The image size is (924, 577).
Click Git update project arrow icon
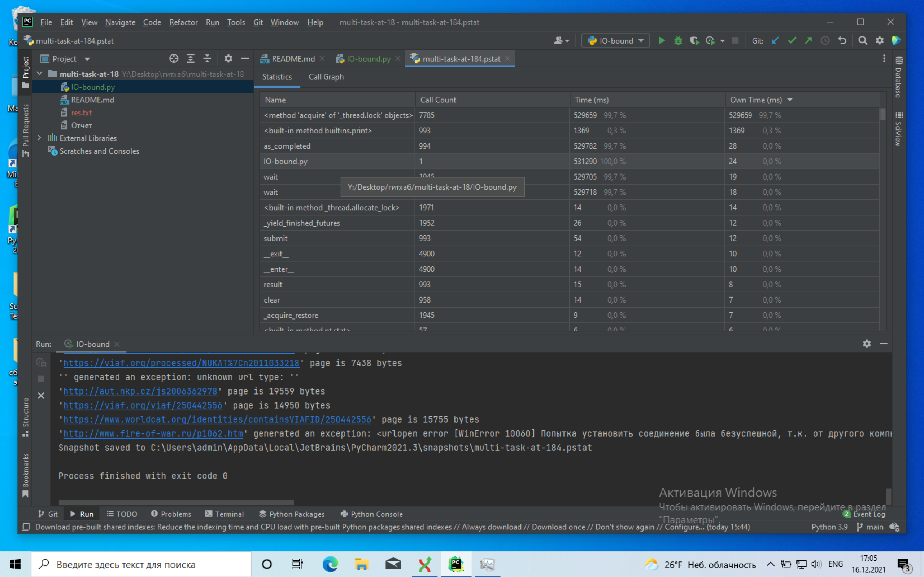click(x=775, y=40)
